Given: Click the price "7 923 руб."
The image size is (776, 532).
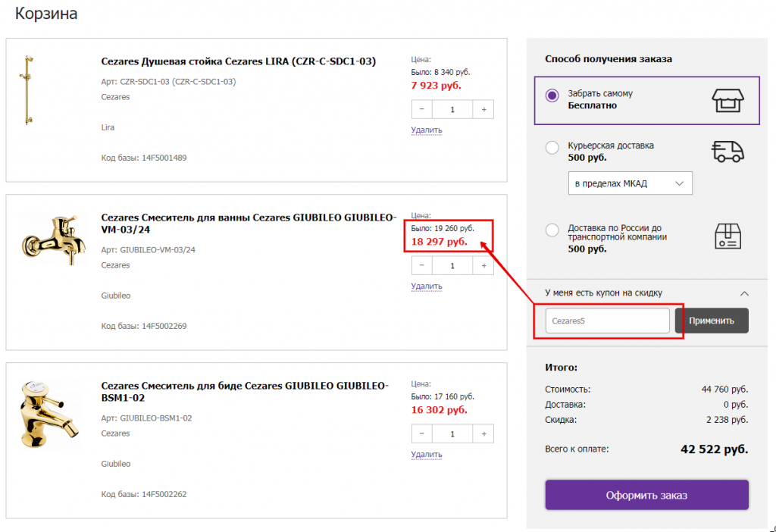Looking at the screenshot, I should (436, 86).
